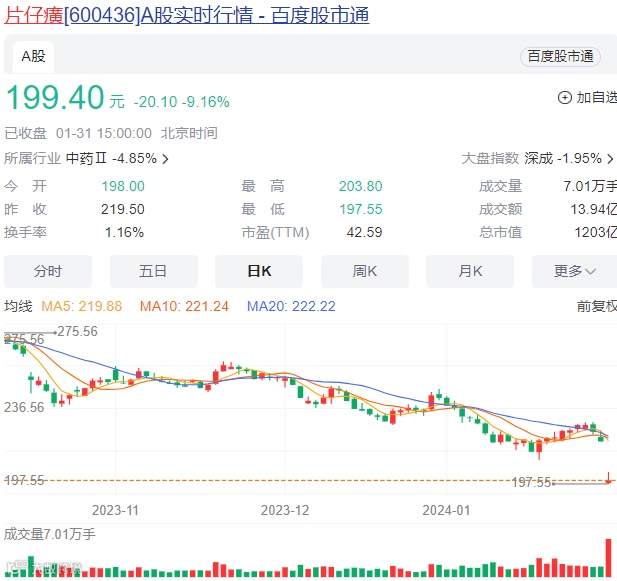Click the 236.56 price axis label
This screenshot has height=581, width=617.
coord(24,407)
